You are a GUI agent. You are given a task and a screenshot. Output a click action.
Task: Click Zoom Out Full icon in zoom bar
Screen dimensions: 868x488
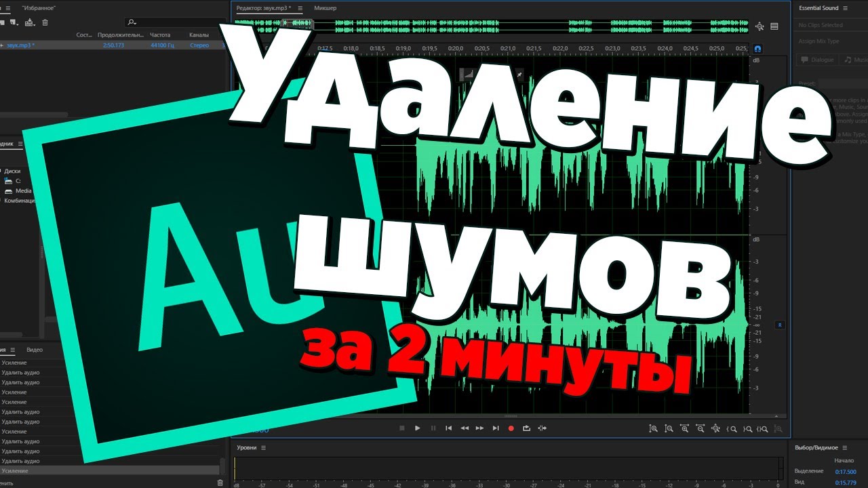tap(715, 428)
